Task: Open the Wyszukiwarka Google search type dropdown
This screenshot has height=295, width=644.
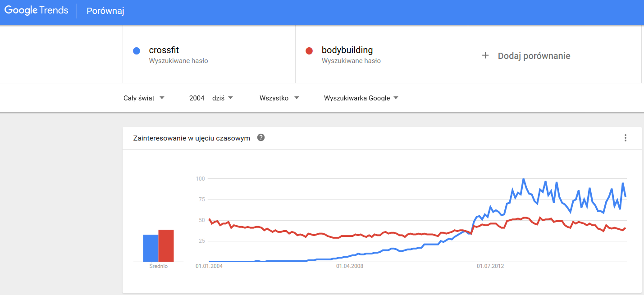Action: [361, 98]
